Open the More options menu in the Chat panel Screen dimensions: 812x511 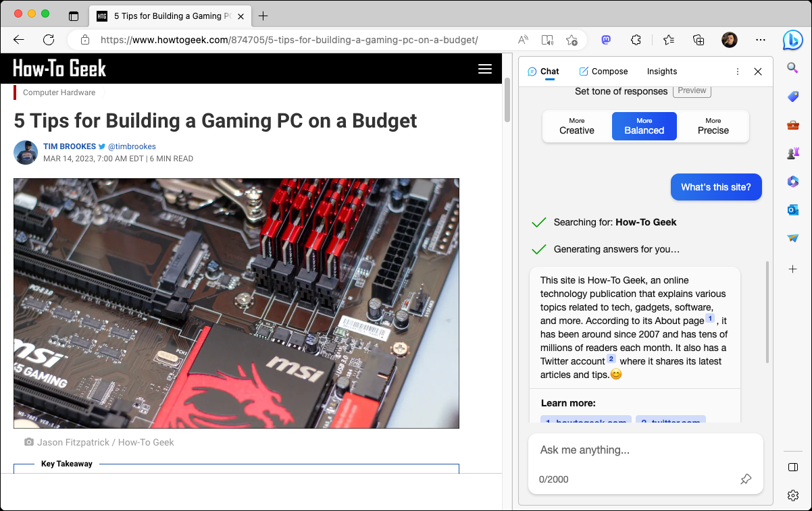tap(737, 71)
